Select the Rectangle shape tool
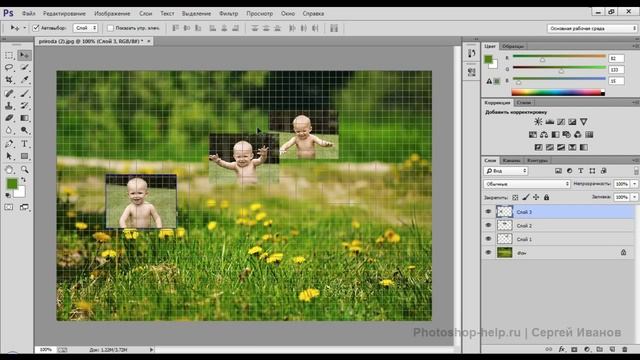Screen dimensions: 640x360 24,156
